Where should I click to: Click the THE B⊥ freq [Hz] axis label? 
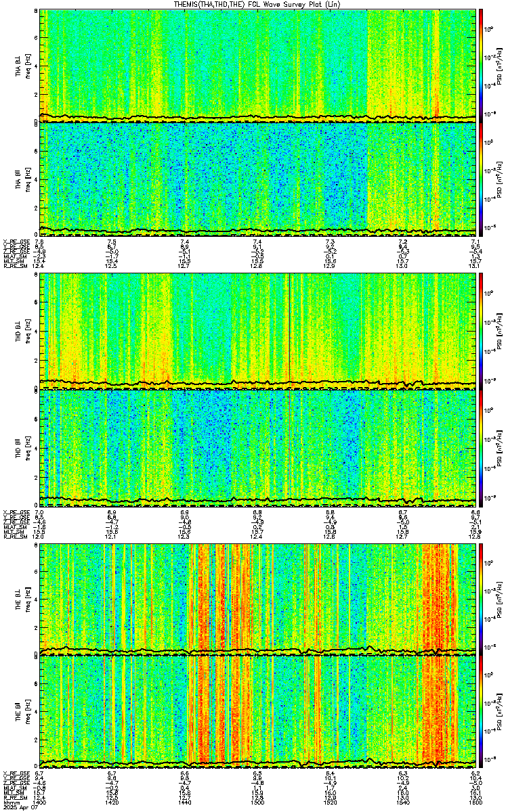pyautogui.click(x=24, y=599)
